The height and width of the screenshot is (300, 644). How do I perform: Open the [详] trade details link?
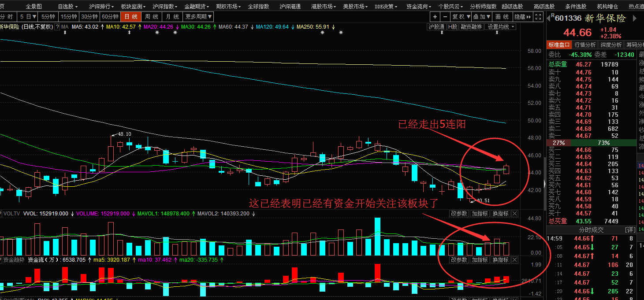pos(630,230)
